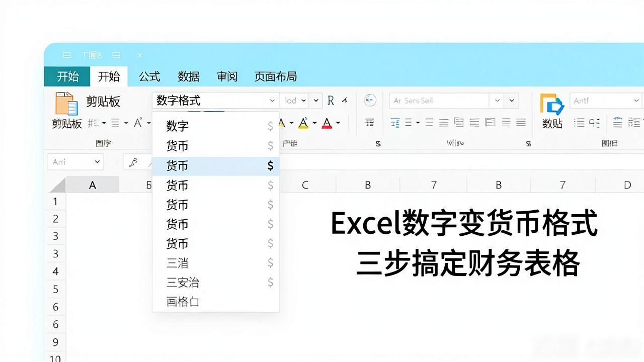Screen dimensions: 644x362
Task: Click the stacked lines icon below the circle icon
Action: 370,123
